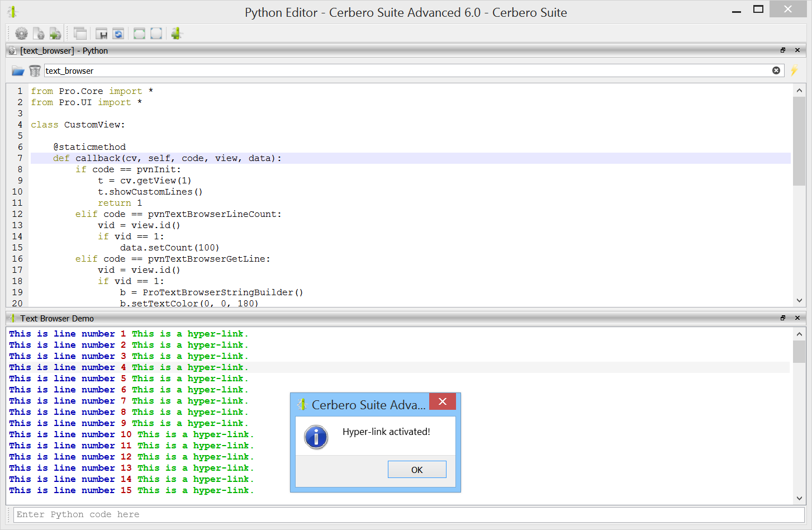
Task: Float the [text_browser] Python panel
Action: 783,50
